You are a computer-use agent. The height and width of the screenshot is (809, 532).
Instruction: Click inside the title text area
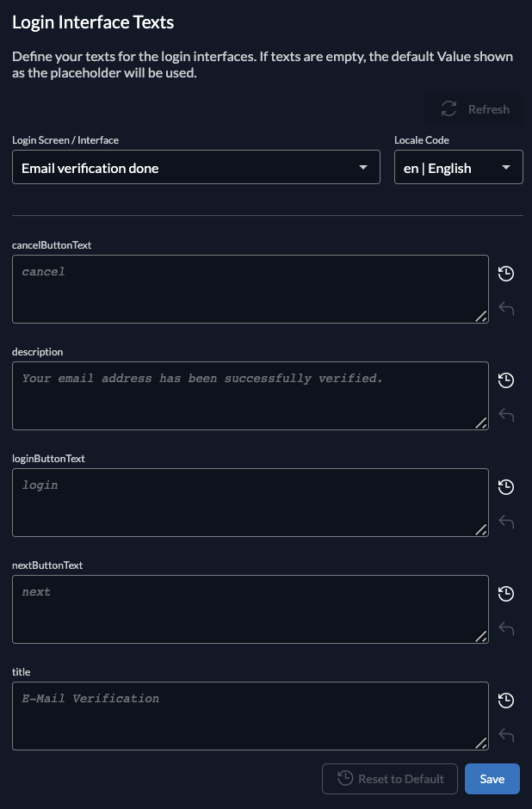click(x=250, y=714)
